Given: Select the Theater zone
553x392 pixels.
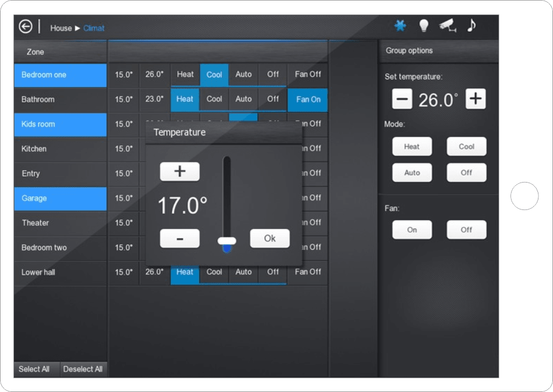Looking at the screenshot, I should coord(60,223).
